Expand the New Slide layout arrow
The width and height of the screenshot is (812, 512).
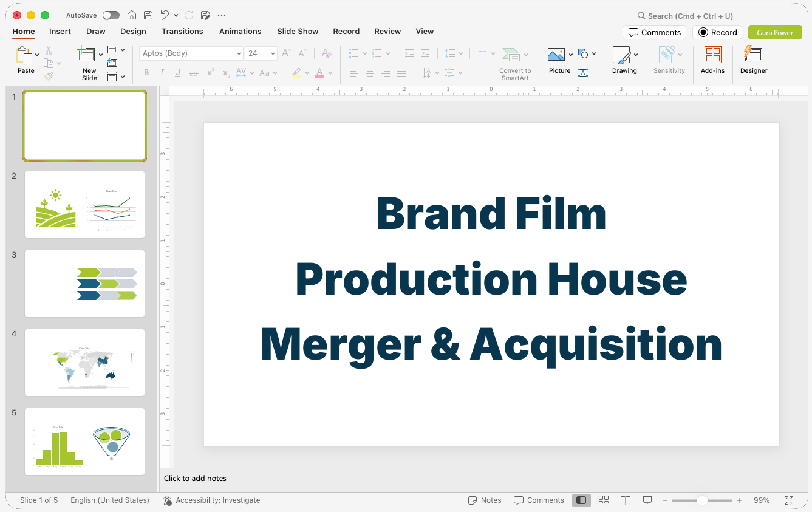click(x=101, y=55)
